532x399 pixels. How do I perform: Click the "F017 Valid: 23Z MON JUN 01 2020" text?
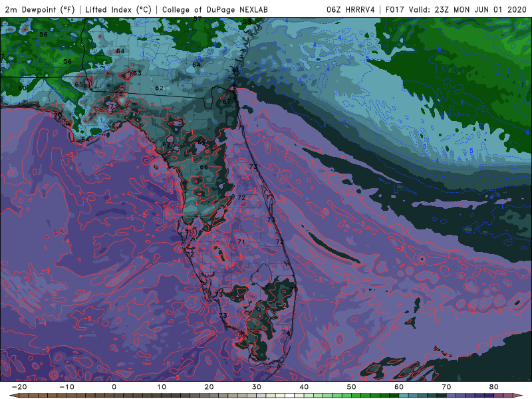(x=456, y=9)
